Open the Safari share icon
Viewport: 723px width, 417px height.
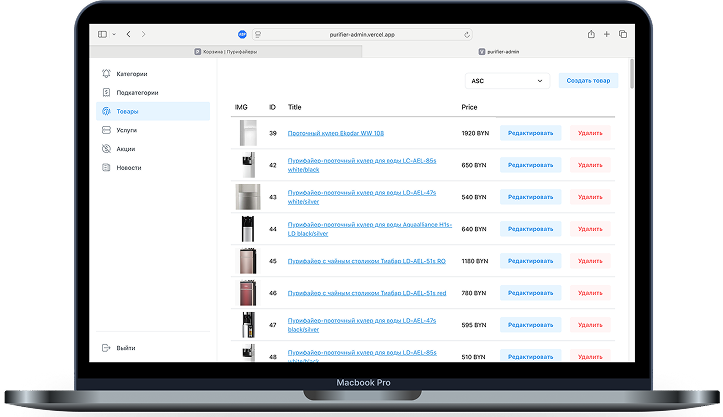[x=591, y=34]
